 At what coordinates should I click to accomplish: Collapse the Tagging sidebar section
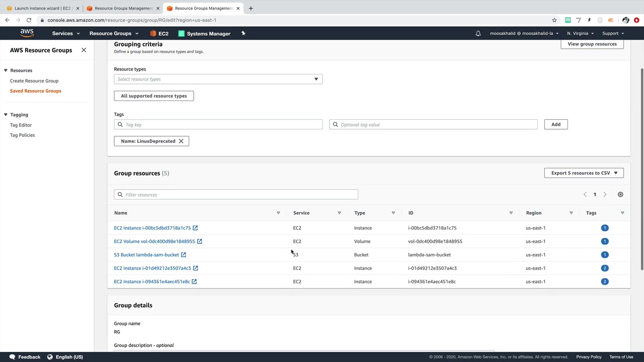tap(6, 115)
